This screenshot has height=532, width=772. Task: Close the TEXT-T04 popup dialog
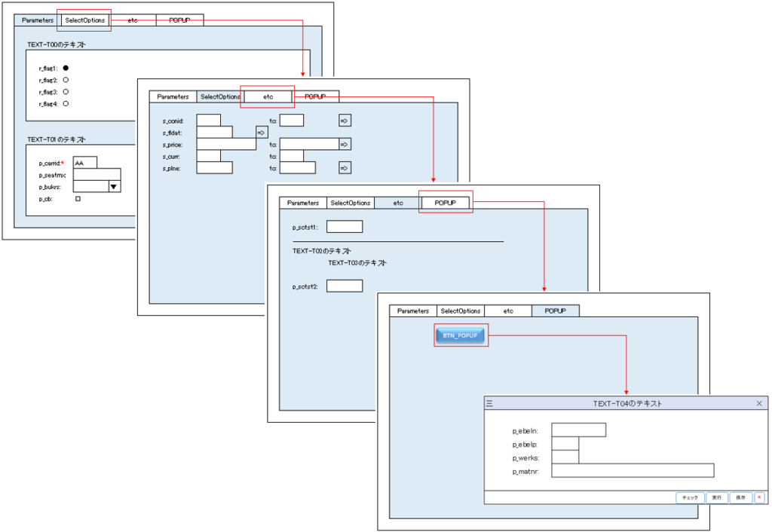tap(759, 404)
